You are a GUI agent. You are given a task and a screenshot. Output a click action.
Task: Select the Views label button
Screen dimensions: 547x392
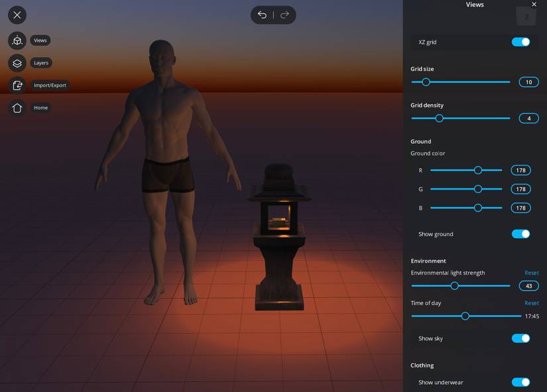pos(40,40)
